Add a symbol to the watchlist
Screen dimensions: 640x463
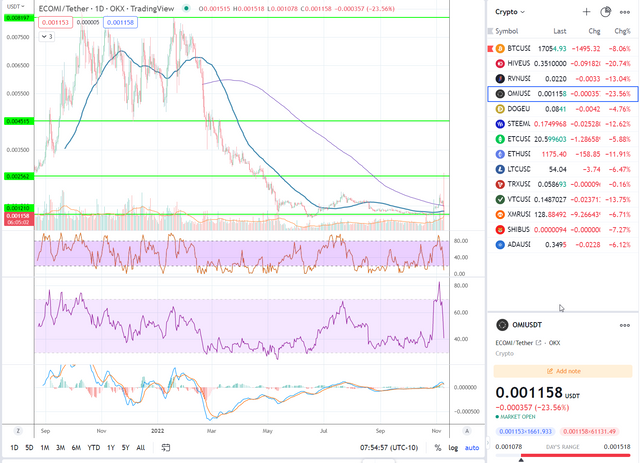point(586,12)
